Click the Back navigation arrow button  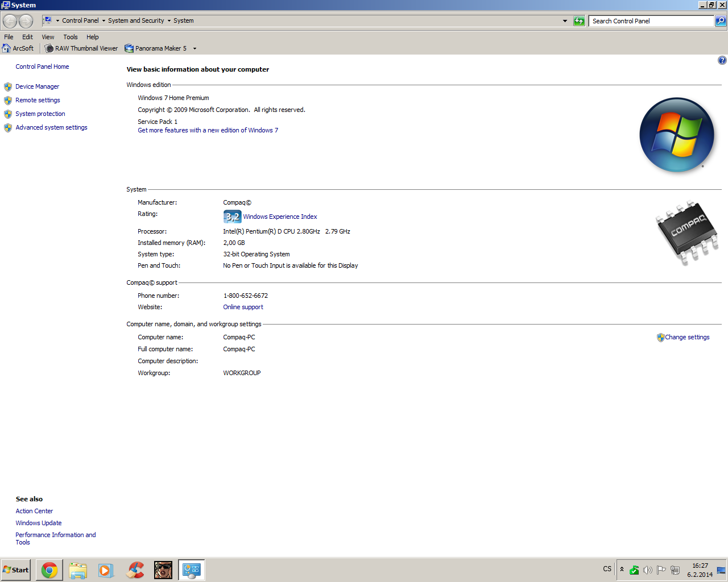pyautogui.click(x=10, y=22)
